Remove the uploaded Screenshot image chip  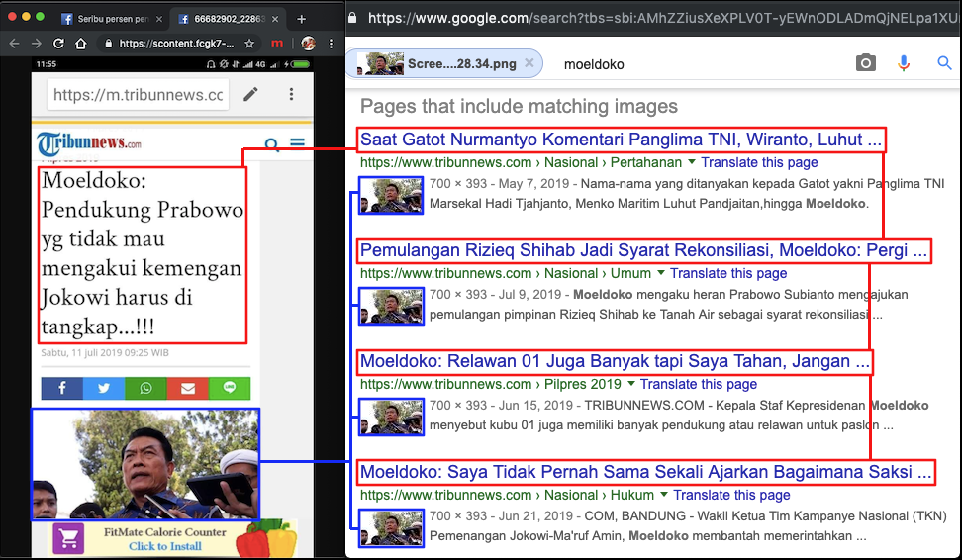(529, 63)
